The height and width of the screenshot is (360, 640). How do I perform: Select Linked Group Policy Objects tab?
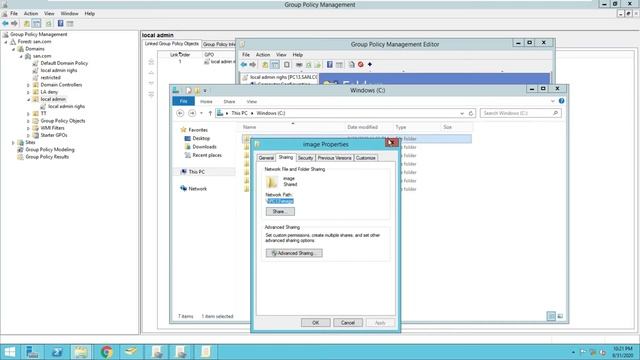coord(172,44)
